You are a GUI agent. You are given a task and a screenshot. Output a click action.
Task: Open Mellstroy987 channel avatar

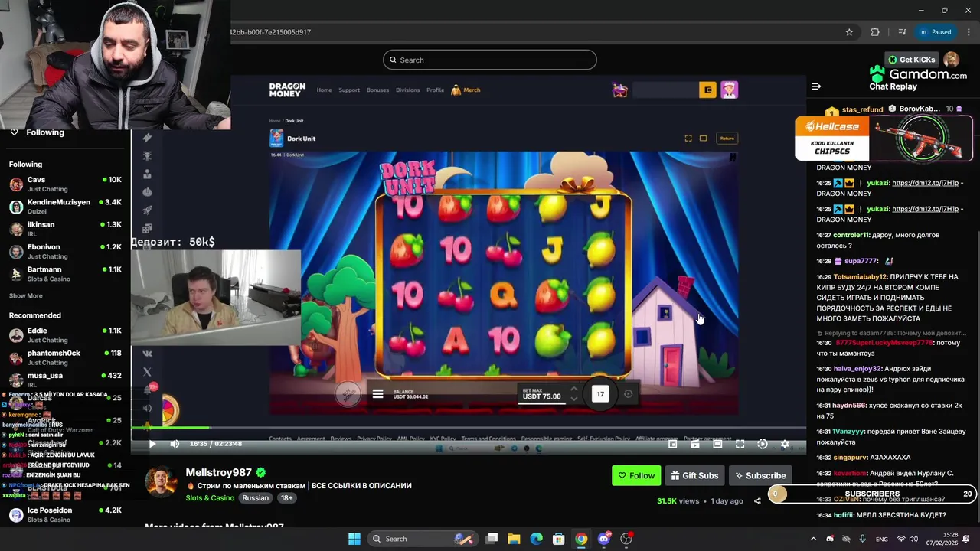(x=161, y=481)
